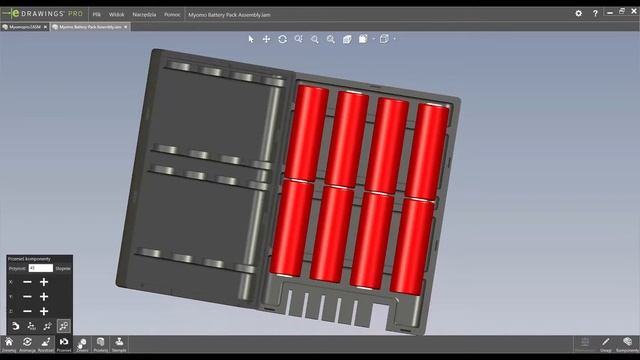Screen dimensions: 640x360
Task: Click the view orientation cube icon
Action: click(x=347, y=39)
